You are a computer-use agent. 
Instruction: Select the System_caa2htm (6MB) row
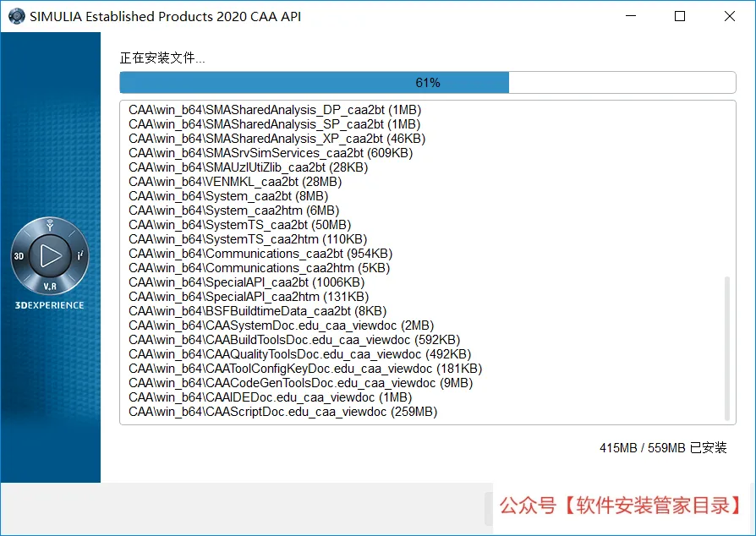tap(234, 211)
